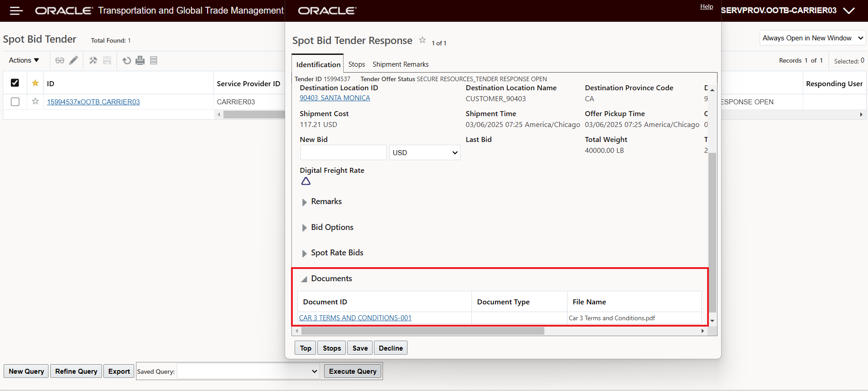Screen dimensions: 868x391
Task: Click the CARRIER03 service provider cell
Action: 236,102
